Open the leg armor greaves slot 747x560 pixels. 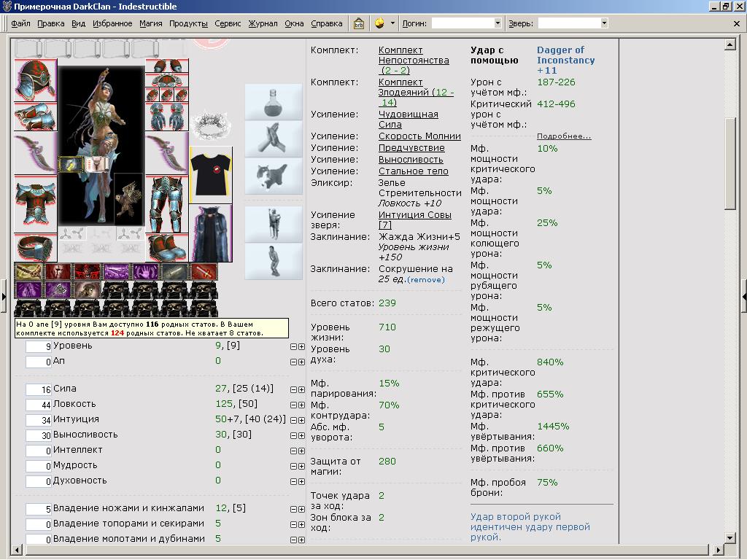click(167, 204)
